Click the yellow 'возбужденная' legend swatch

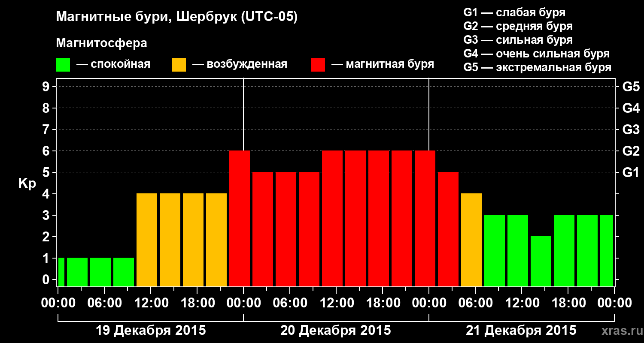179,65
